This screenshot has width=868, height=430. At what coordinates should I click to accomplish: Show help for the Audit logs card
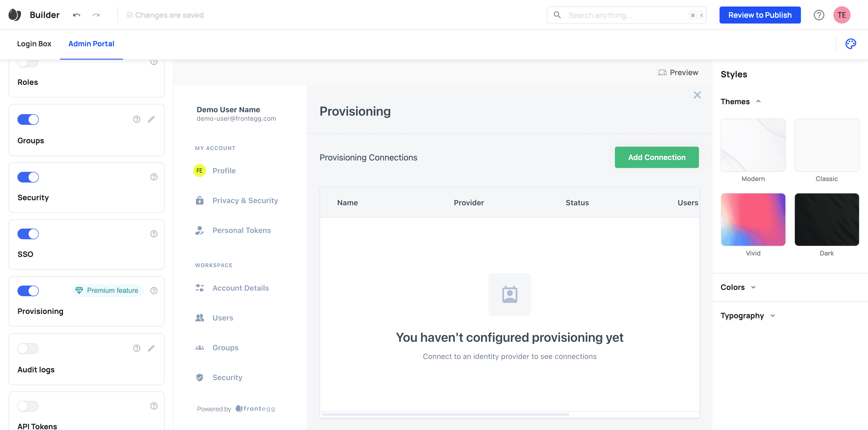tap(136, 348)
